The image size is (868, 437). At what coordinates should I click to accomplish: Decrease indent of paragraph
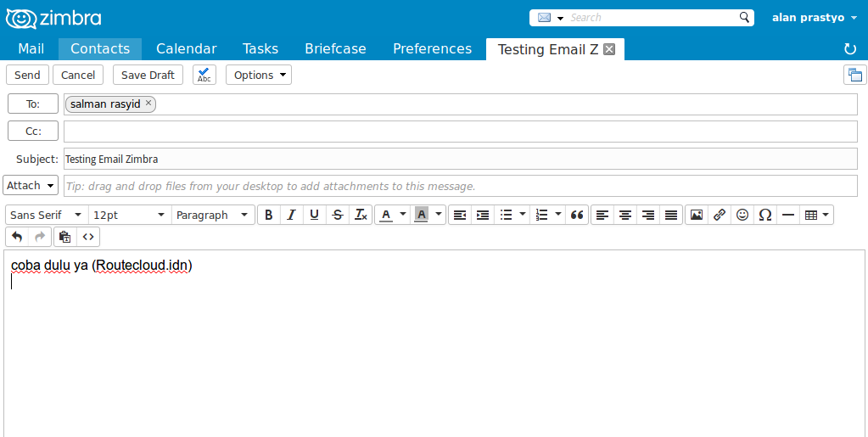(460, 215)
